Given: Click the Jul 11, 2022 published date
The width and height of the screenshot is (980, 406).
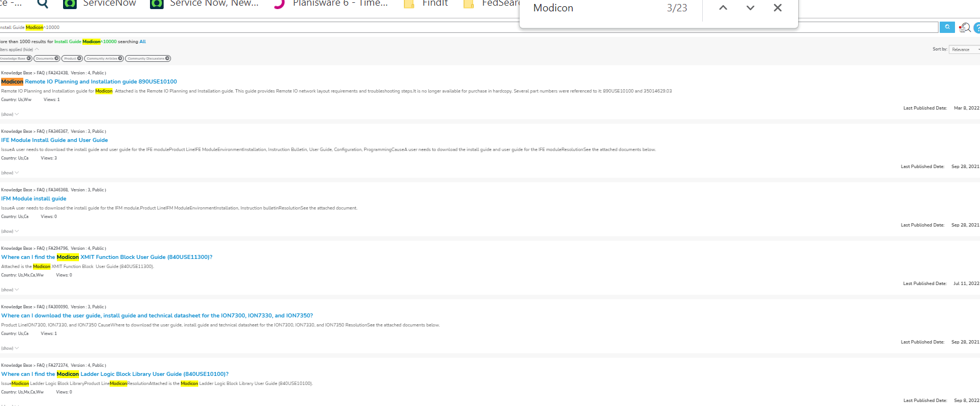Looking at the screenshot, I should (x=966, y=283).
